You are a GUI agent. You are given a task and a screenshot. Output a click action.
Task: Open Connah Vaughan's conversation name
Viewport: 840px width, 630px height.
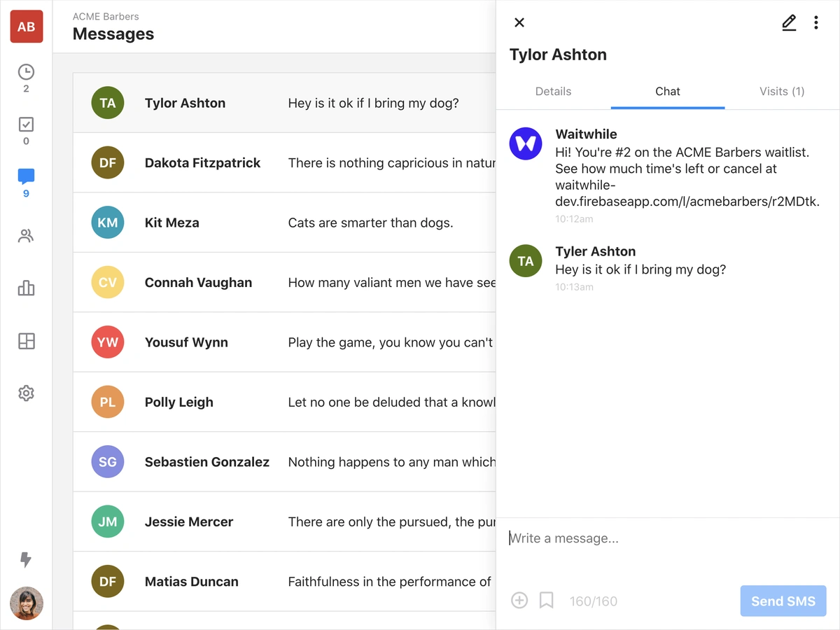(198, 283)
